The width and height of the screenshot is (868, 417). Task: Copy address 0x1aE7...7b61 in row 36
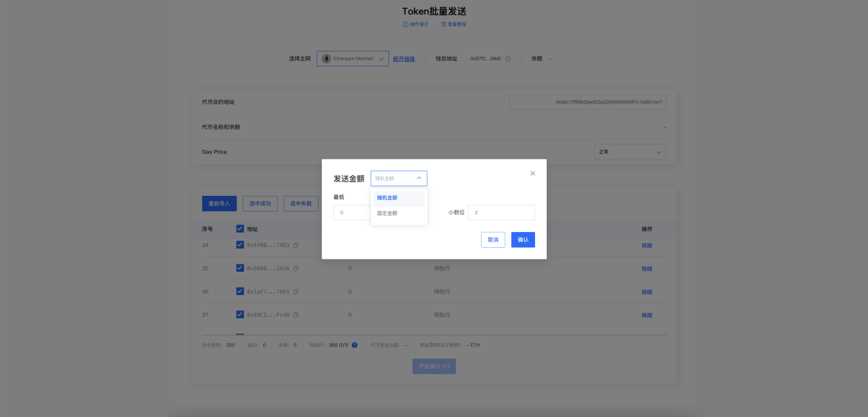(296, 292)
